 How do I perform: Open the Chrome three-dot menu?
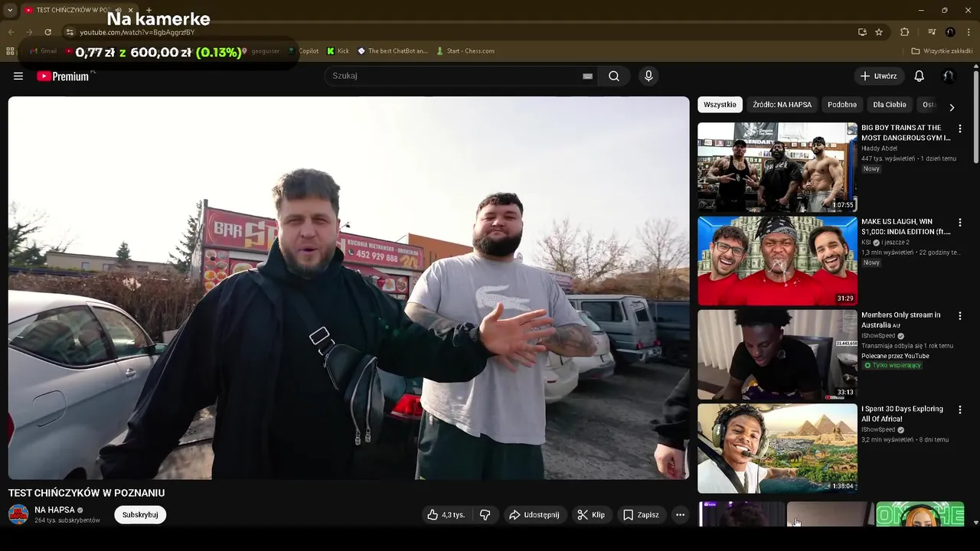[x=969, y=32]
